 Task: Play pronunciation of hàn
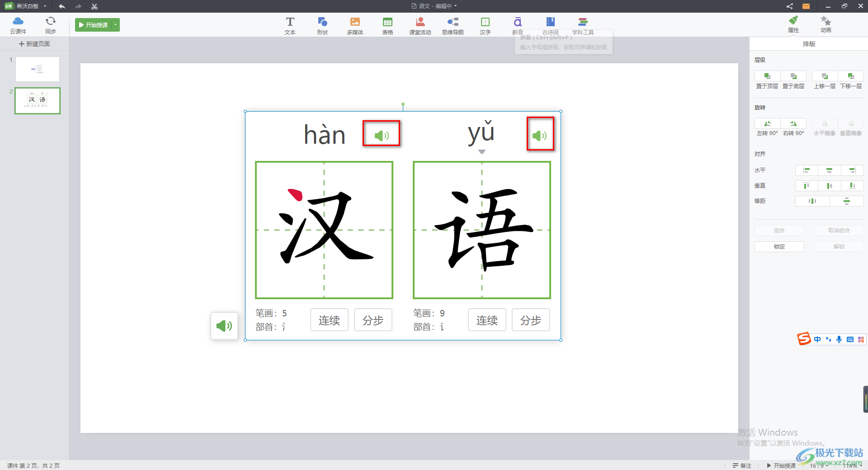click(x=382, y=135)
